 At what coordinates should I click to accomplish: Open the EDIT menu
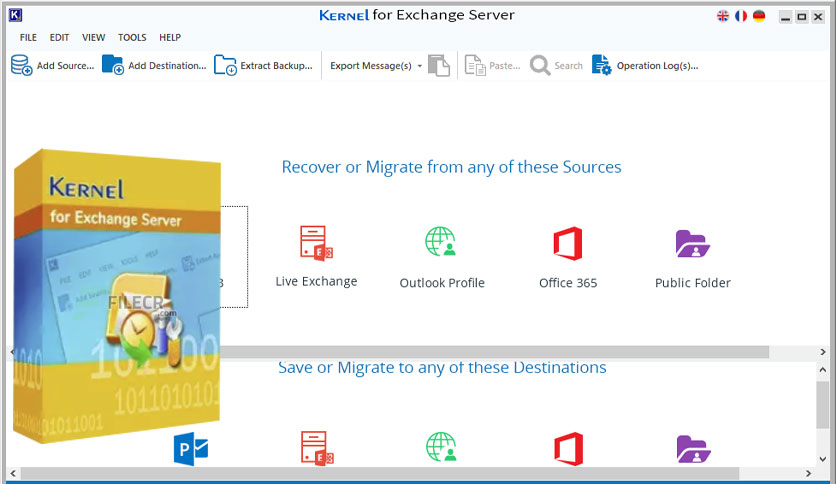59,37
